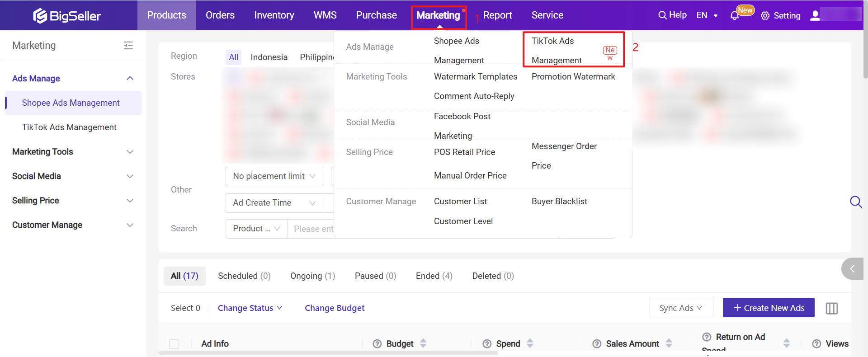868x357 pixels.
Task: Open the No placement limit dropdown
Action: [x=274, y=176]
